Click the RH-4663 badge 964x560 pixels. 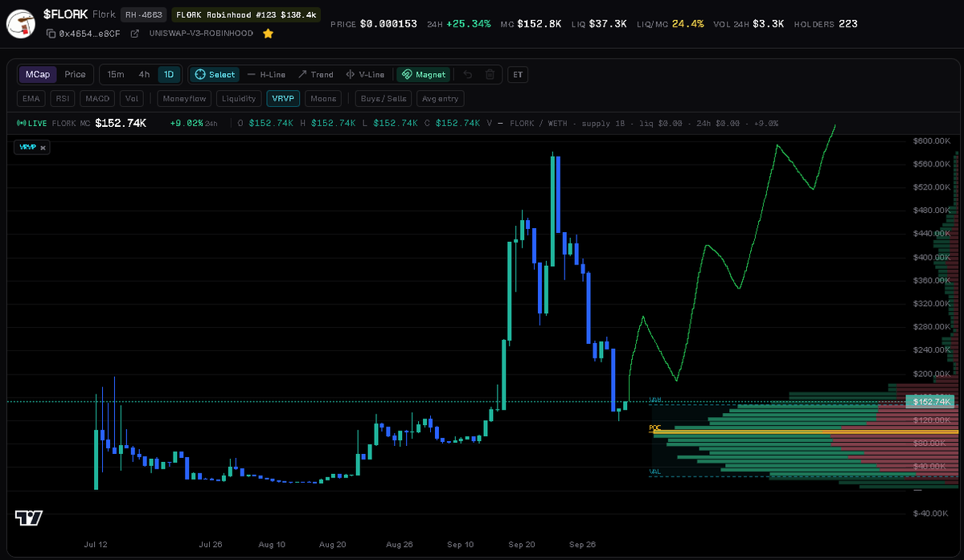[x=143, y=14]
